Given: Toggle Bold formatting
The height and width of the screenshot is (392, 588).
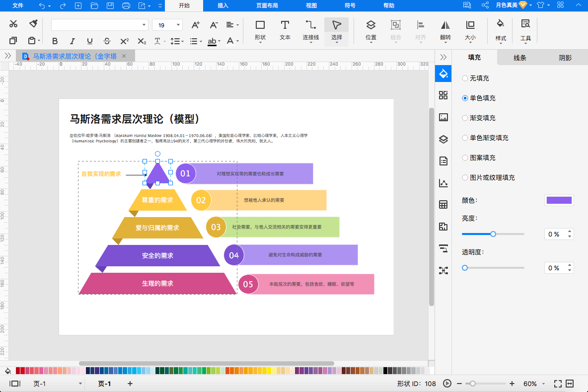Looking at the screenshot, I should point(55,41).
